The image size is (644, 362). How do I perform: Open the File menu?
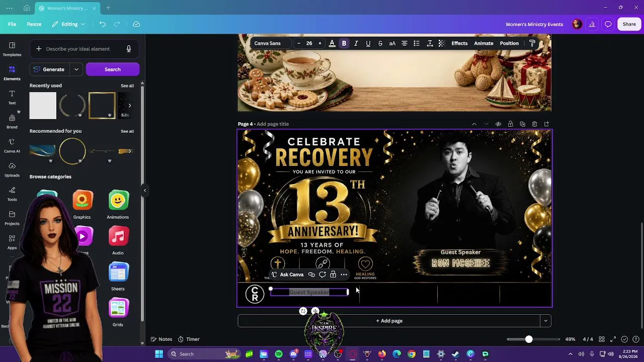click(x=12, y=24)
